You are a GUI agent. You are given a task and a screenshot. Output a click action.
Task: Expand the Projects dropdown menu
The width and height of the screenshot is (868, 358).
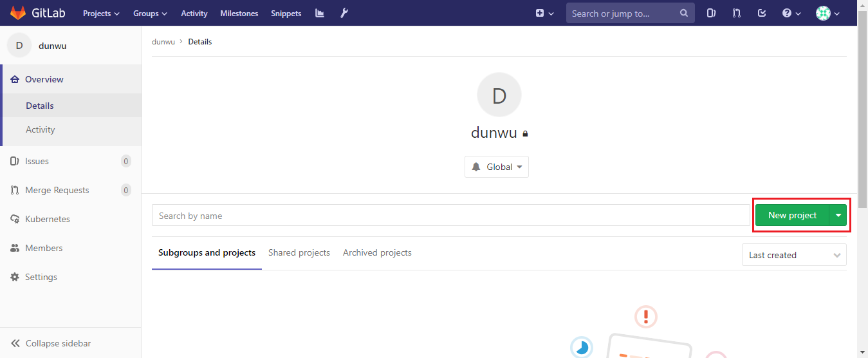click(x=101, y=13)
